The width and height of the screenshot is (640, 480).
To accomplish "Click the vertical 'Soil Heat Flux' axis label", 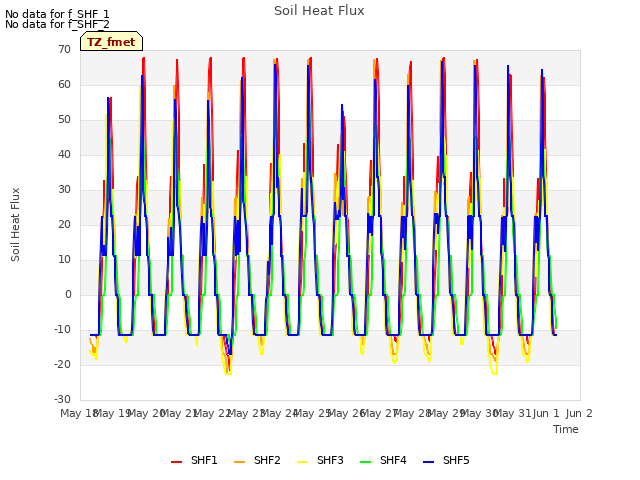I will (x=15, y=224).
